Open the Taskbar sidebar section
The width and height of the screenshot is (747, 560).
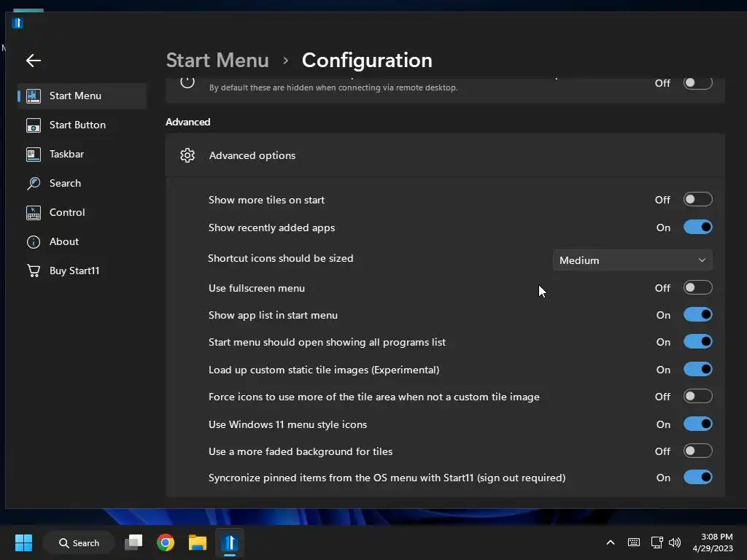pos(82,154)
